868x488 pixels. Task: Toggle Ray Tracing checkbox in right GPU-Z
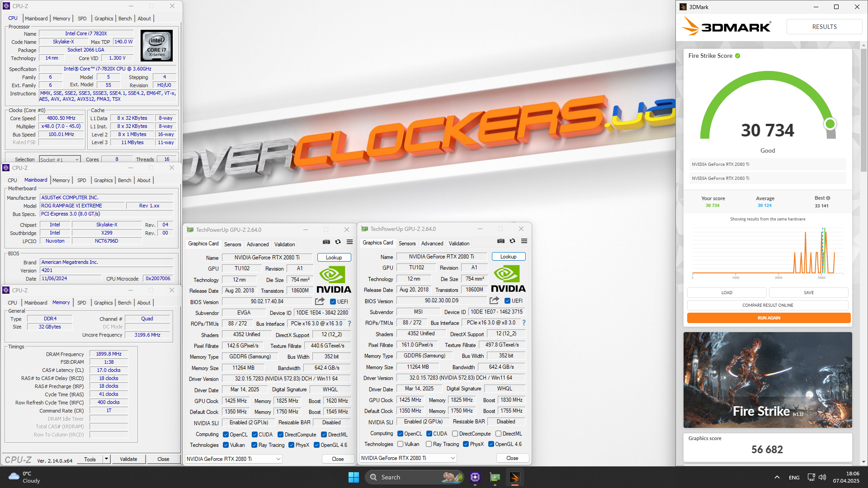(429, 444)
